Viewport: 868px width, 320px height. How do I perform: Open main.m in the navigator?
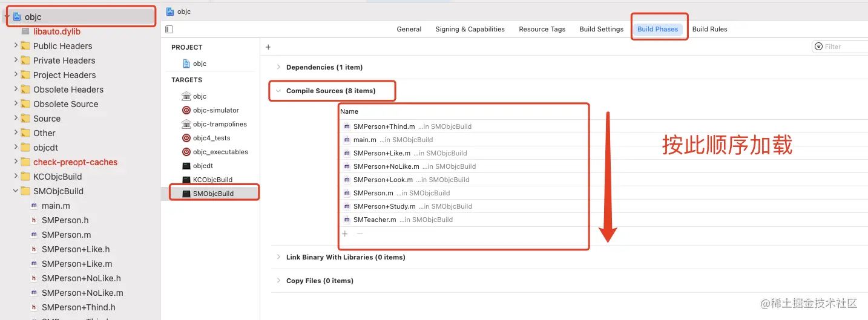click(x=56, y=206)
